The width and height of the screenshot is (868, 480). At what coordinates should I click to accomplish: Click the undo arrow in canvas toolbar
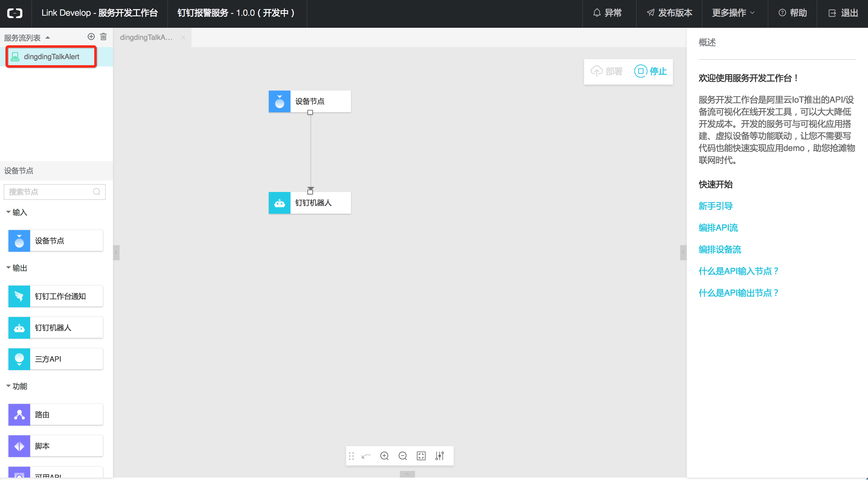coord(366,456)
